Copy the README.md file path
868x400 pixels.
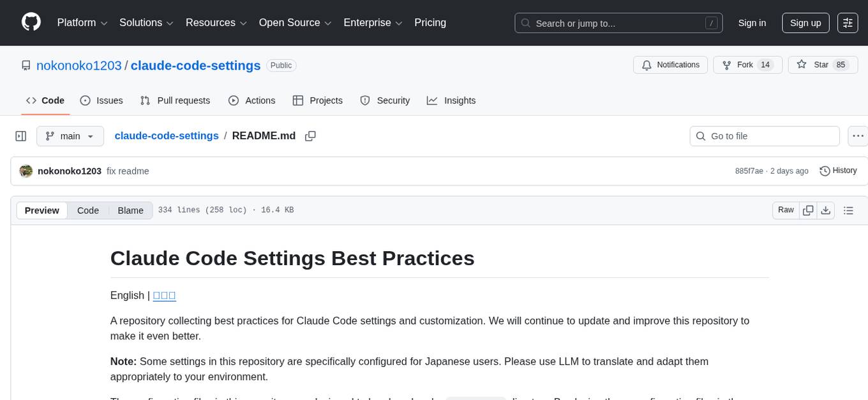click(x=310, y=135)
